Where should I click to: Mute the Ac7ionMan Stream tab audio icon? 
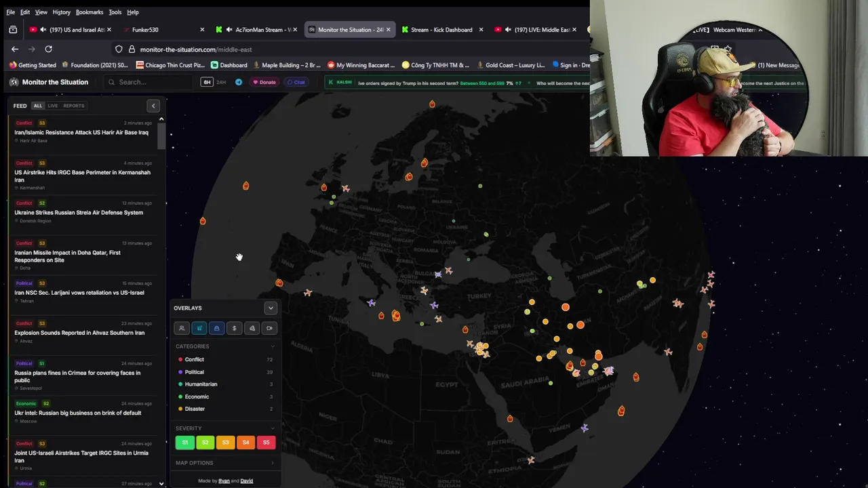[x=229, y=30]
